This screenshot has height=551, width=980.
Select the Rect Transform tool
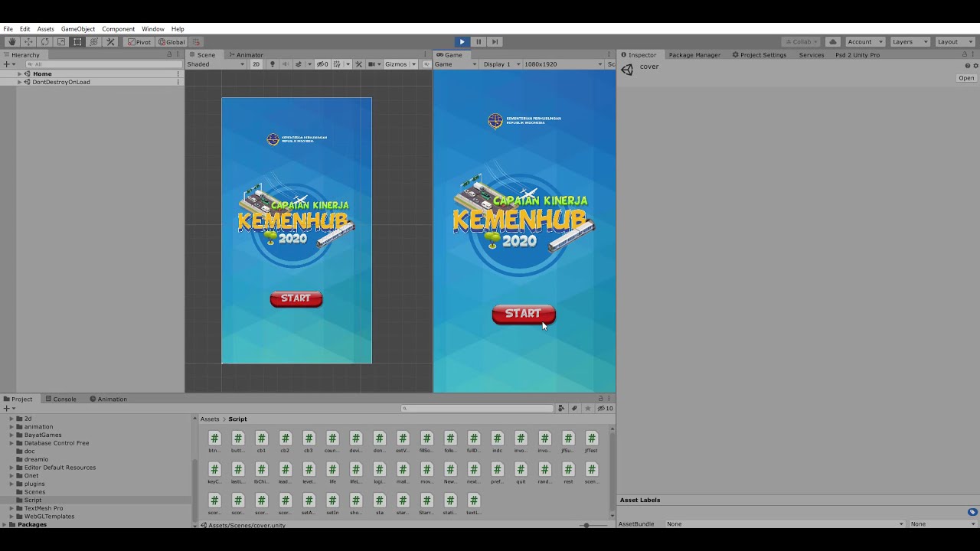77,42
